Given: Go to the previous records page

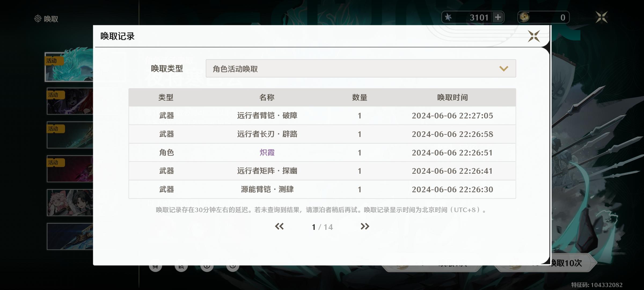Looking at the screenshot, I should 279,226.
